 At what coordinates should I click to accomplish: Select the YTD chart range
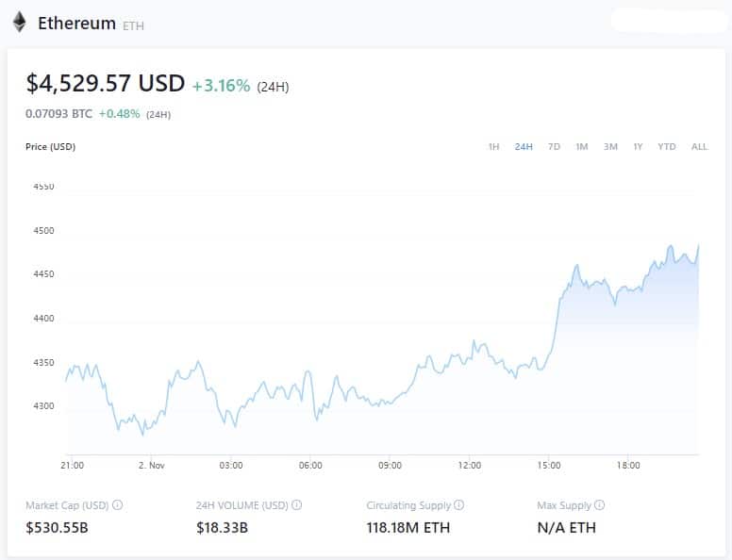(667, 146)
